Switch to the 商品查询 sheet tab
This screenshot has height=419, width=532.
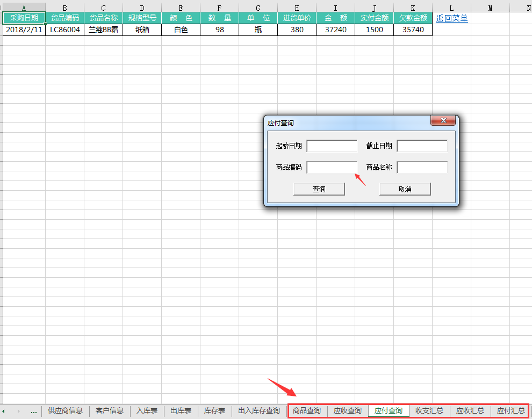coord(307,410)
